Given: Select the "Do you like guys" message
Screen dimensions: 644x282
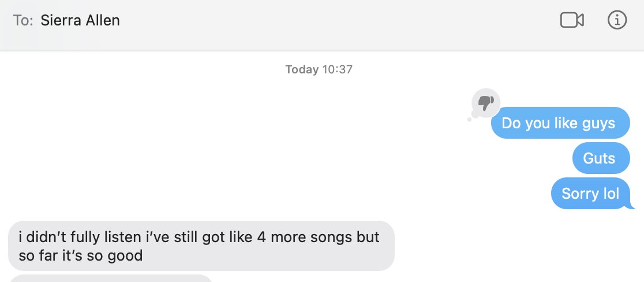Looking at the screenshot, I should pos(560,123).
